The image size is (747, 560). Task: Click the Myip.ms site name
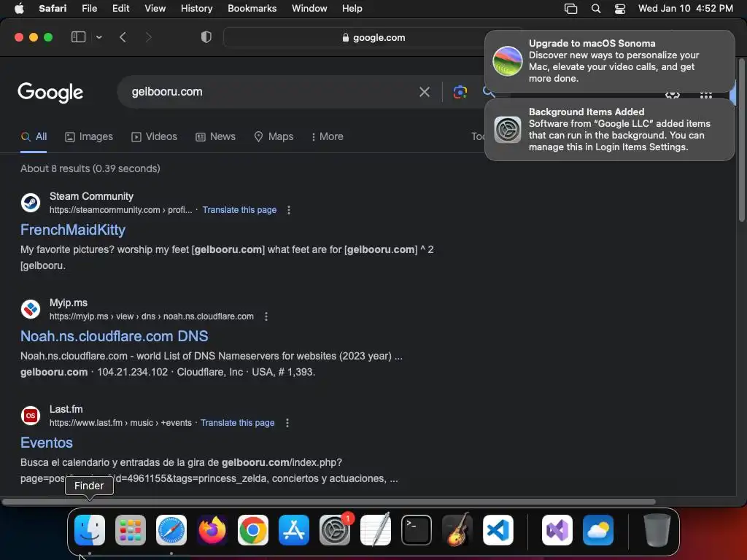pos(69,303)
